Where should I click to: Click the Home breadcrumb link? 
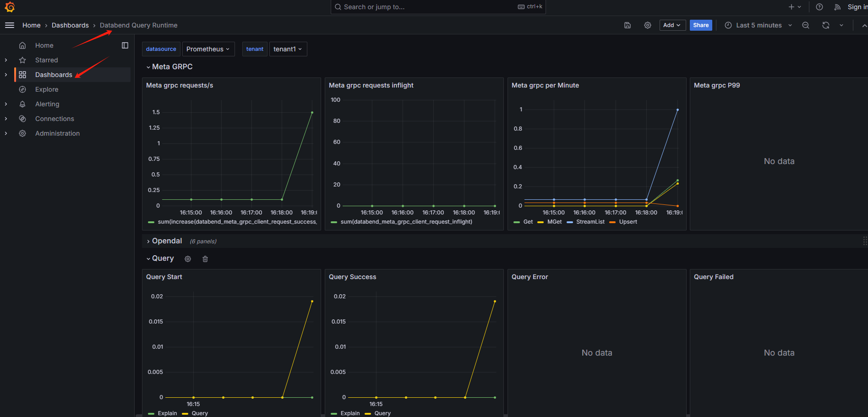point(31,25)
